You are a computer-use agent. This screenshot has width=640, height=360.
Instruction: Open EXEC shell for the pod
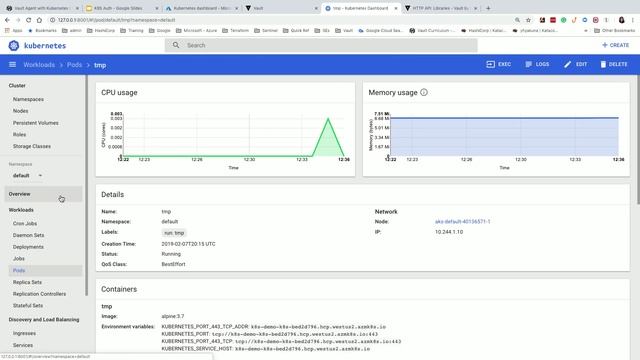(x=499, y=64)
